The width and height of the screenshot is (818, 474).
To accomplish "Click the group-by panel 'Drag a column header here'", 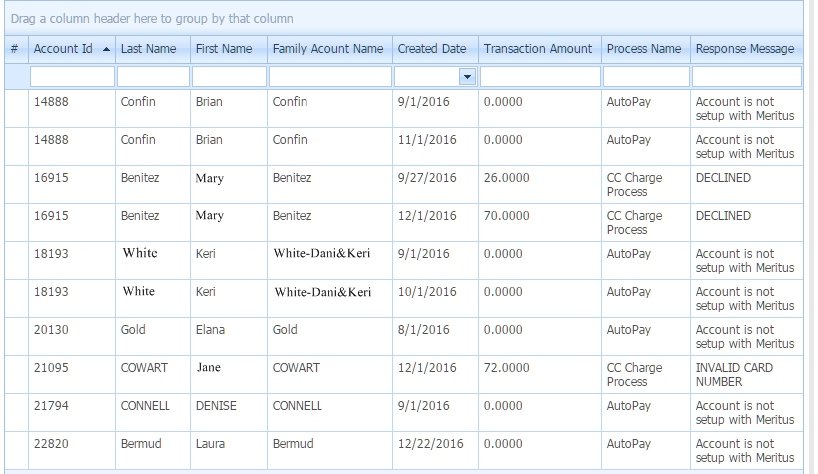I will click(404, 19).
